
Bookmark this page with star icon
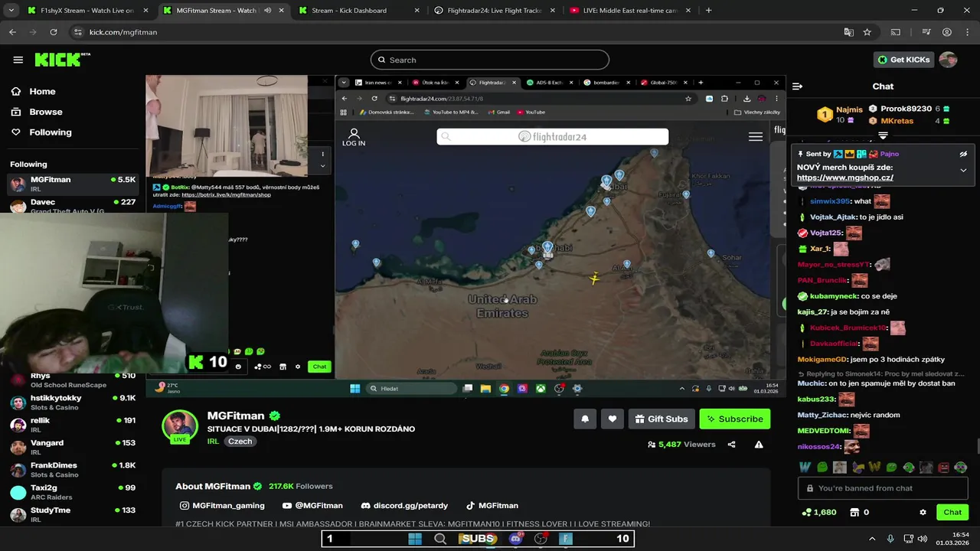(867, 32)
